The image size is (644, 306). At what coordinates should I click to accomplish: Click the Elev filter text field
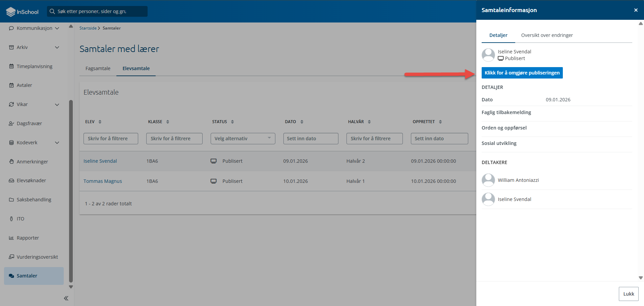pyautogui.click(x=111, y=139)
